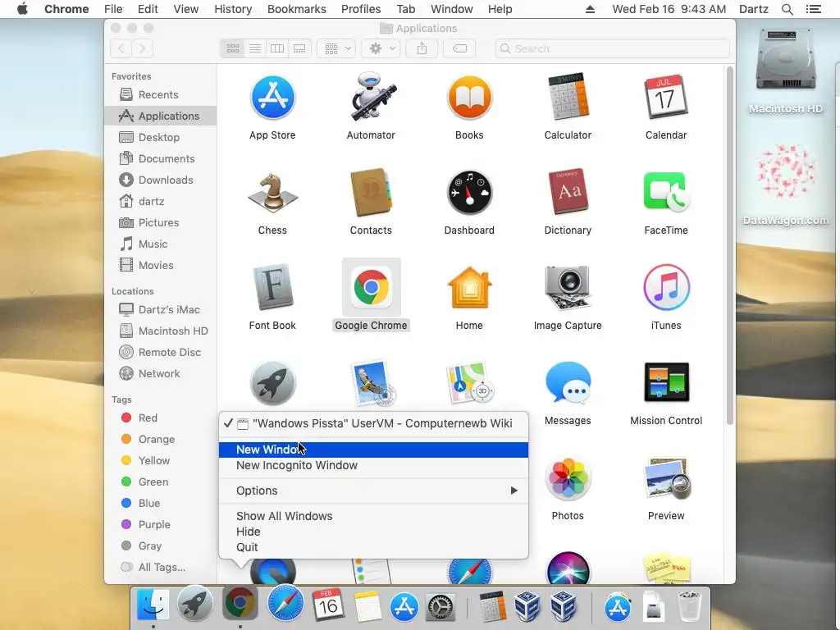
Task: Switch Finder to column view
Action: click(x=277, y=48)
